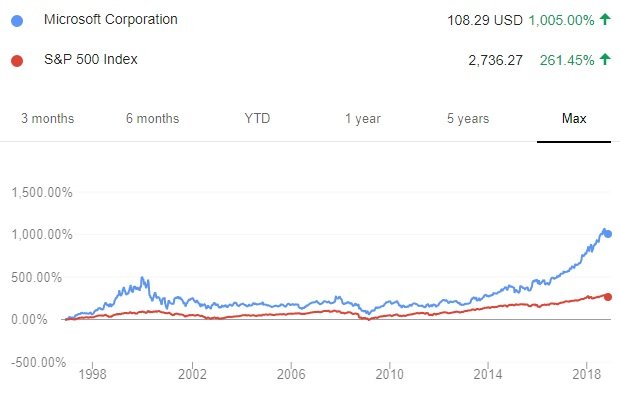Select the 3 months range tab

coord(47,118)
